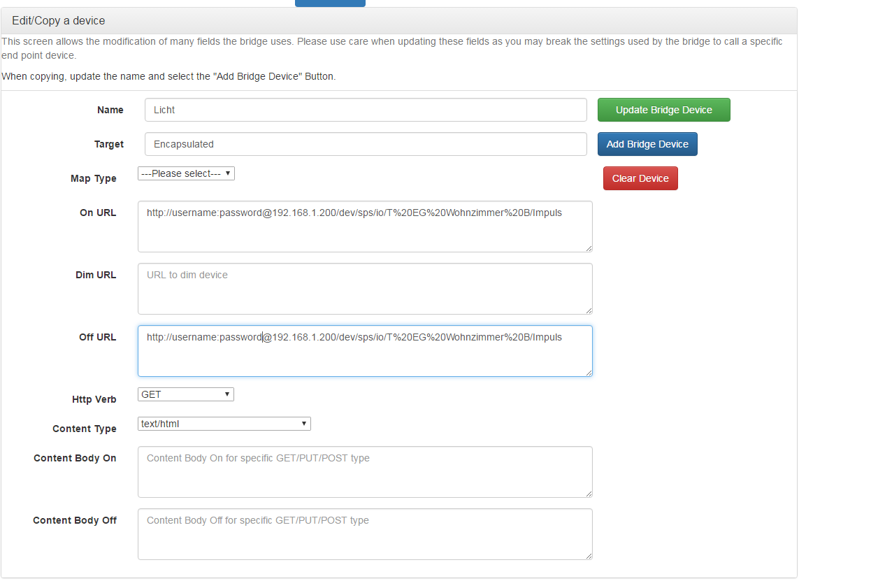Click the Off URL label
871x588 pixels.
click(x=98, y=337)
